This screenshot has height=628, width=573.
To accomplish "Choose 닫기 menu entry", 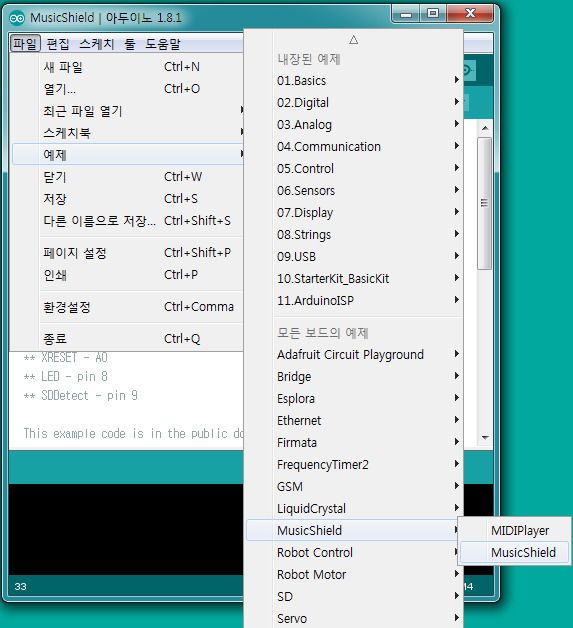I will [x=128, y=177].
